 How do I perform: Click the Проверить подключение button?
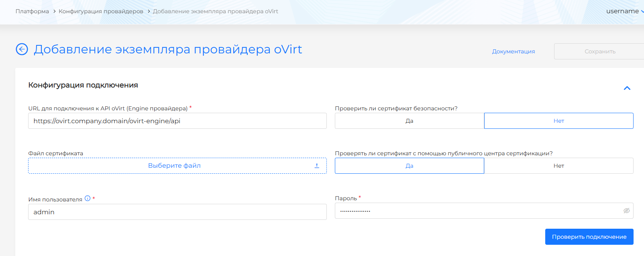pyautogui.click(x=589, y=237)
